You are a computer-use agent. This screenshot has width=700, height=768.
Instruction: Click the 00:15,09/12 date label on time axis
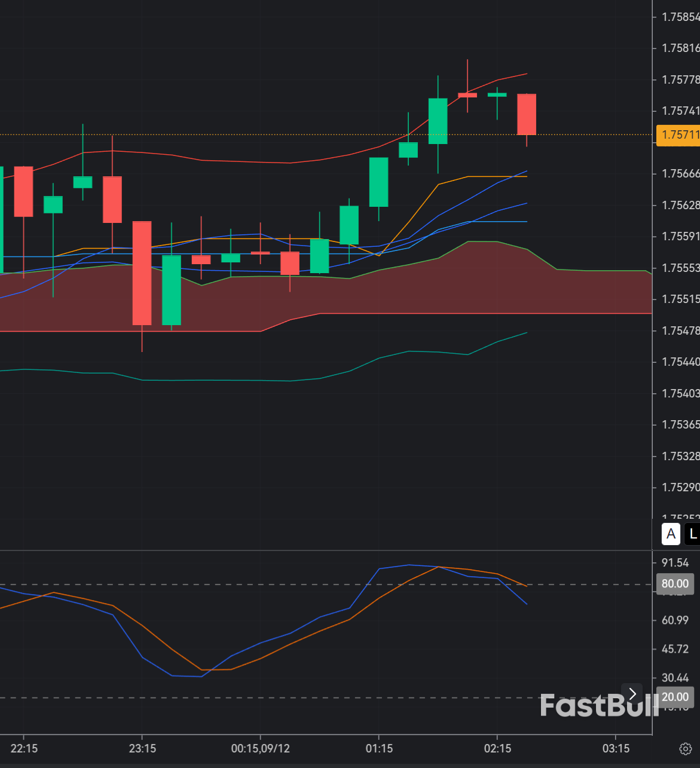click(260, 748)
